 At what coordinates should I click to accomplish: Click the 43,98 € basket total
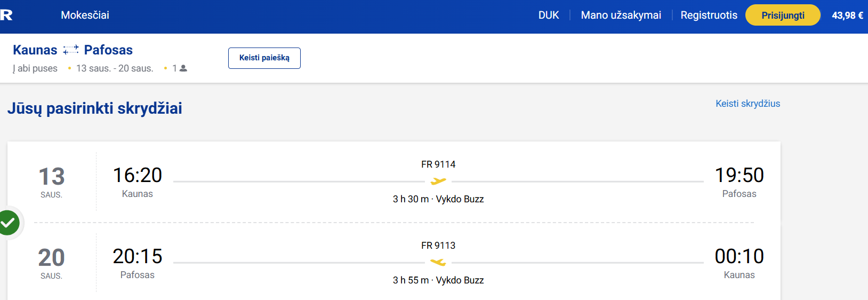point(847,15)
